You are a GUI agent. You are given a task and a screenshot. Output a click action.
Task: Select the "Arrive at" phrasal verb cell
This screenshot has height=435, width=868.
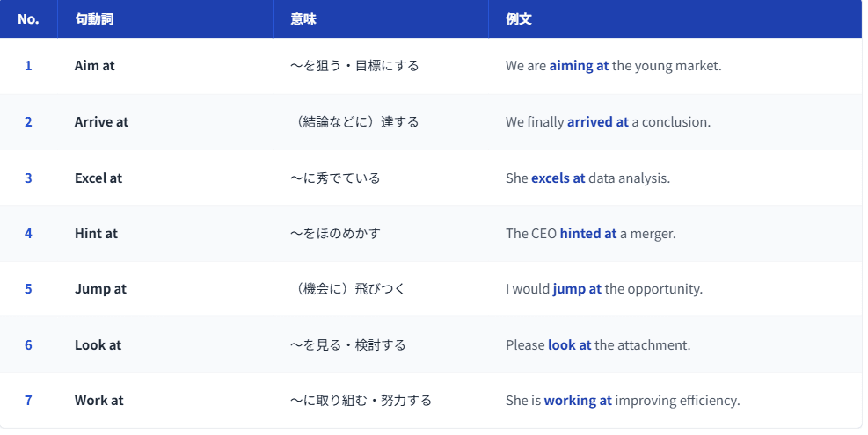coord(101,122)
